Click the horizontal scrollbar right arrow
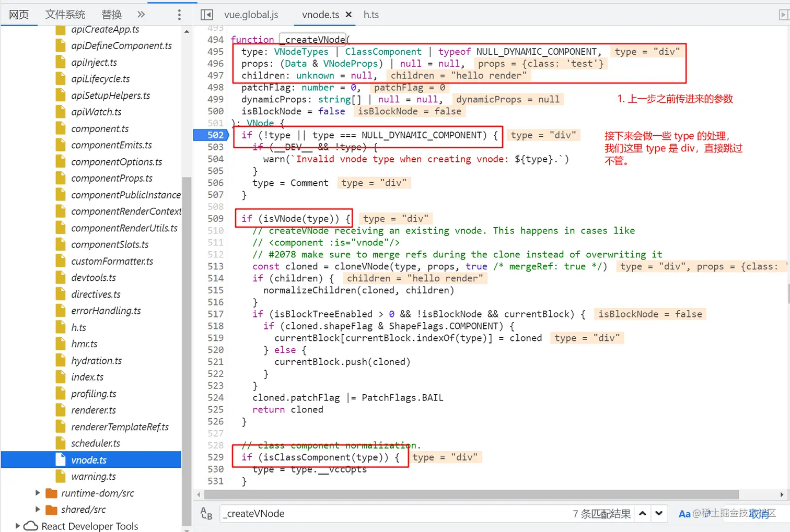790x532 pixels. coord(782,494)
